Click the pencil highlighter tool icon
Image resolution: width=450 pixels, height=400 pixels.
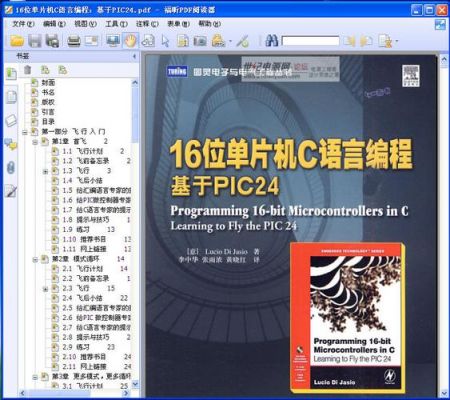coord(243,41)
